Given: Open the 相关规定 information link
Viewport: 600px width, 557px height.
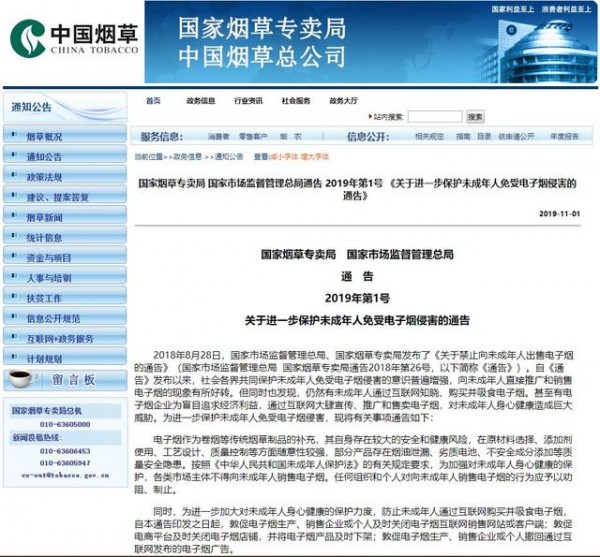Looking at the screenshot, I should 429,137.
